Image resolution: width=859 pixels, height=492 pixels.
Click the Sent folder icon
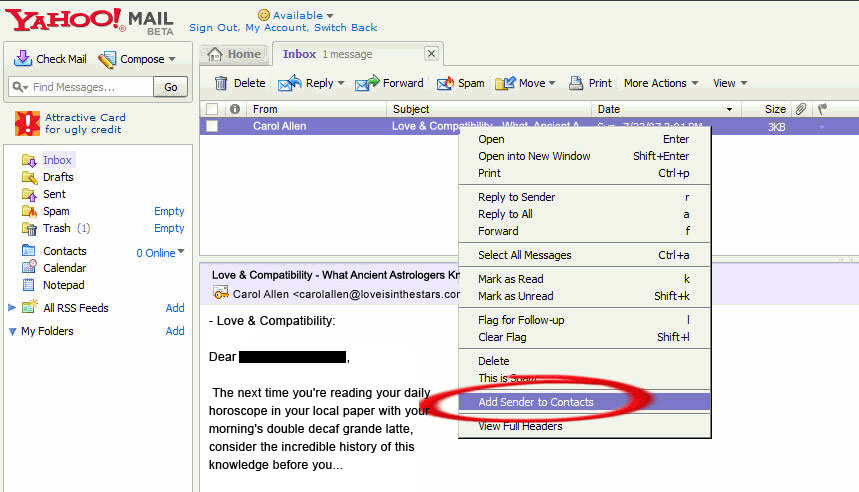29,194
